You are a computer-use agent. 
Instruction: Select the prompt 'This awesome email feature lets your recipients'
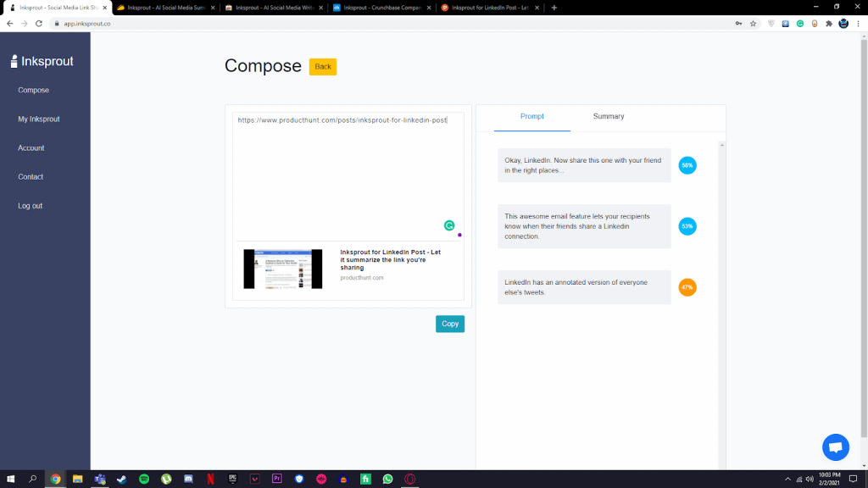584,226
